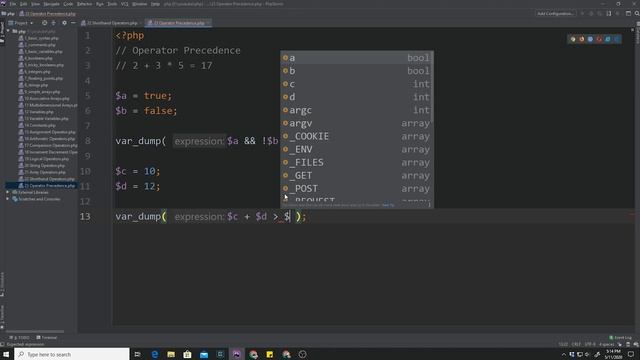Hide the Project tool window
The height and width of the screenshot is (360, 640).
[73, 23]
